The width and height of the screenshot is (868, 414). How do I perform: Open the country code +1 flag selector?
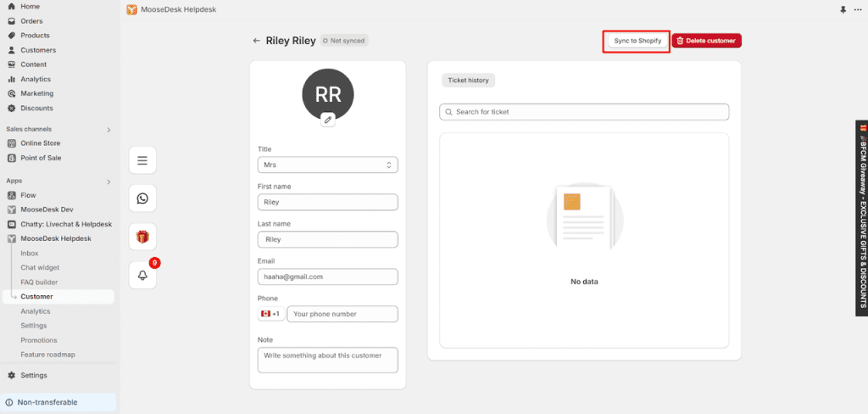point(270,314)
